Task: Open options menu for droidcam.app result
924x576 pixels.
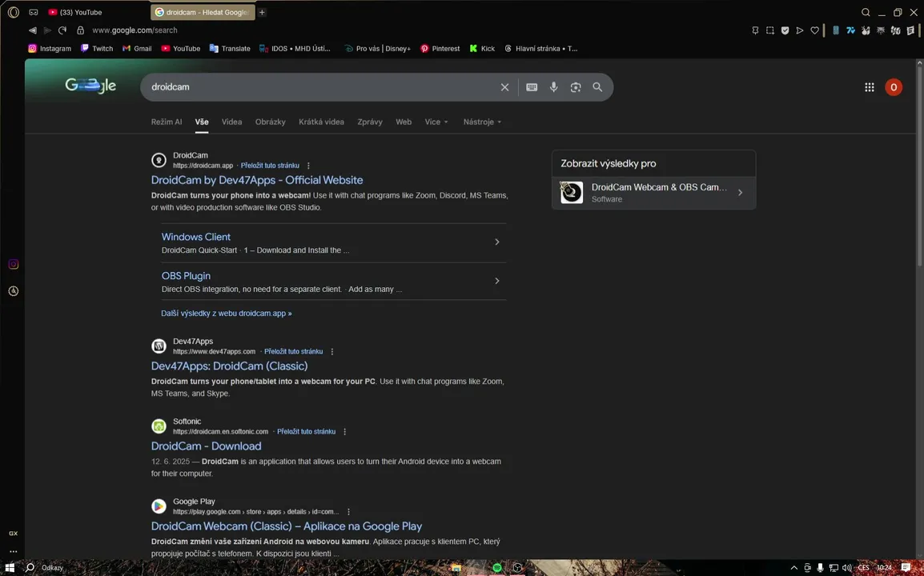Action: (x=308, y=166)
